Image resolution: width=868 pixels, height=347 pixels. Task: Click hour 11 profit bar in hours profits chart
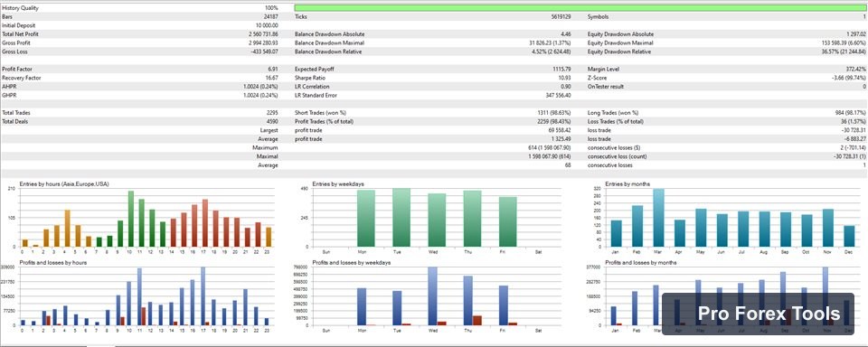pos(139,296)
